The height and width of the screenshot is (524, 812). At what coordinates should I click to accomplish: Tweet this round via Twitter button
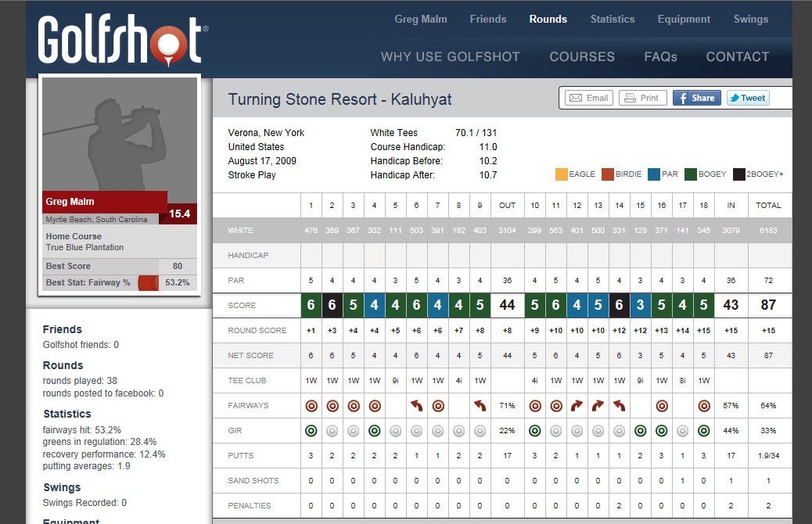(747, 98)
